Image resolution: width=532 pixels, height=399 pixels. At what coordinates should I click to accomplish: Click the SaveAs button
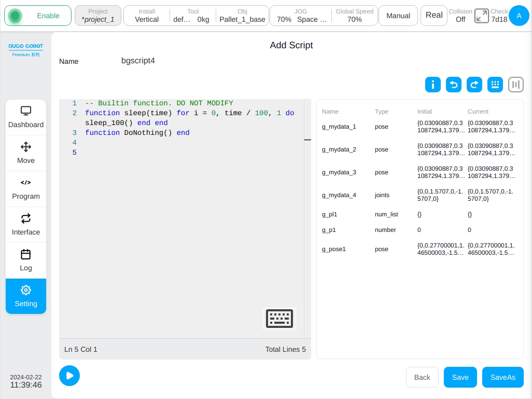(x=502, y=377)
